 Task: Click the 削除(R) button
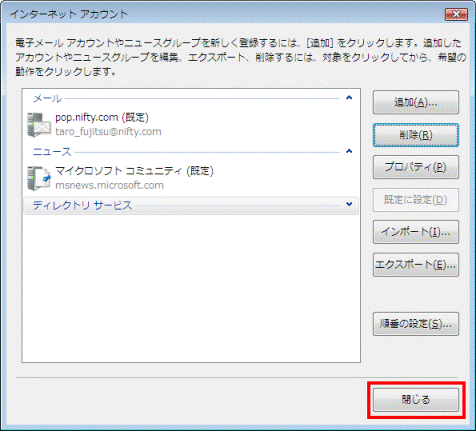416,135
